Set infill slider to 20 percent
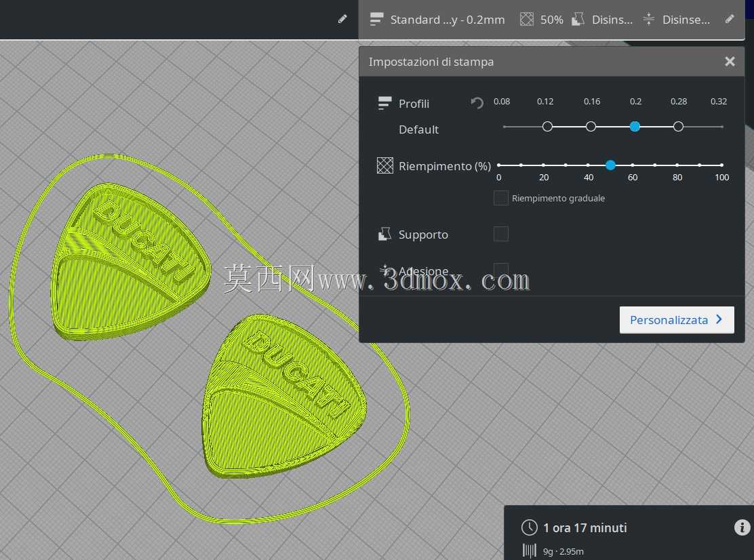This screenshot has height=560, width=754. (543, 165)
